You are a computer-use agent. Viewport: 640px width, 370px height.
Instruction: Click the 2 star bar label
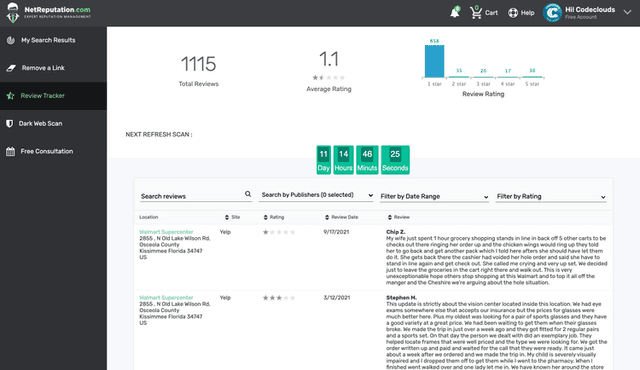coord(459,84)
